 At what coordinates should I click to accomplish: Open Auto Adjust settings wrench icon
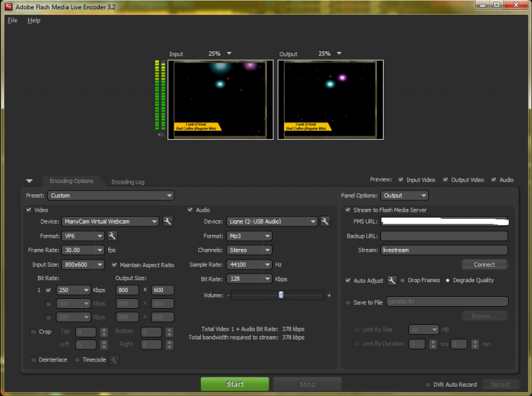pos(392,280)
